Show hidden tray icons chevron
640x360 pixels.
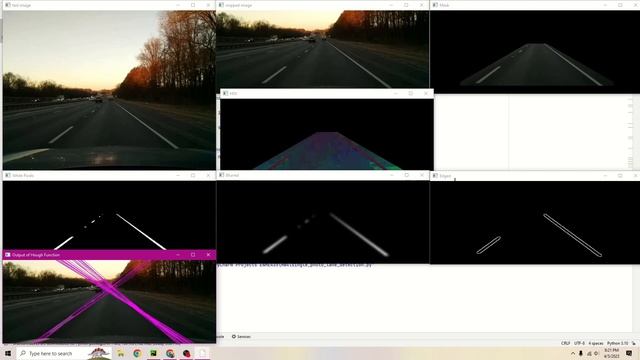tap(573, 353)
